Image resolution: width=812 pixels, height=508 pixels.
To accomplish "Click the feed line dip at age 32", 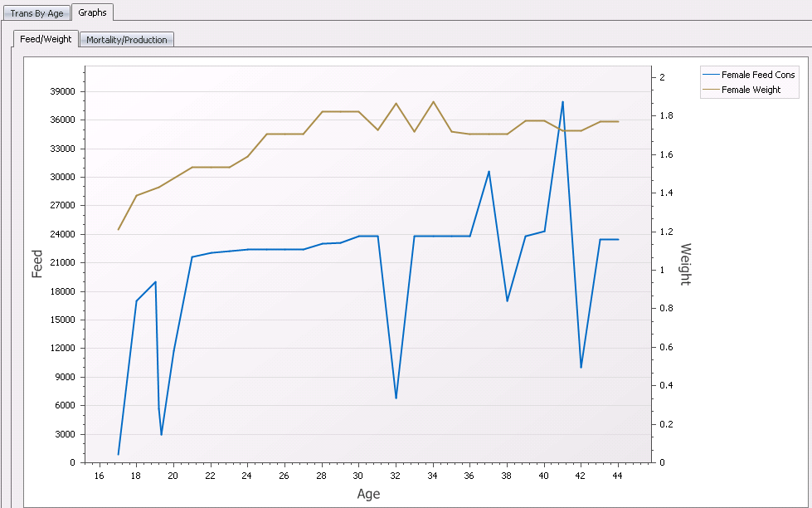I will 396,398.
